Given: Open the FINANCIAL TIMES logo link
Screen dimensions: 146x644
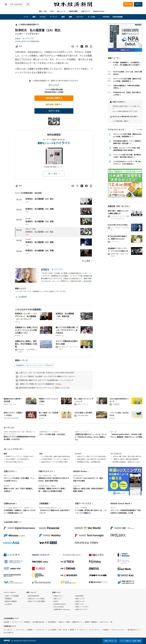Looking at the screenshot, I should [86, 543].
